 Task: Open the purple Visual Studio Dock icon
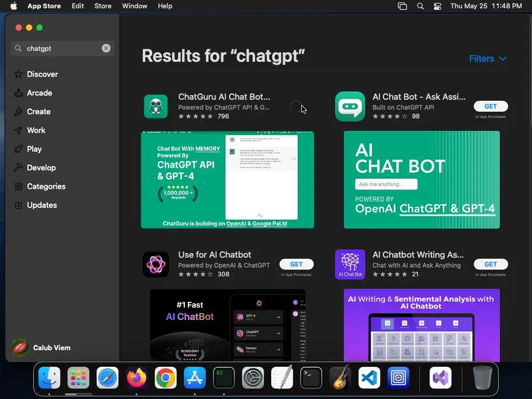[x=441, y=377]
